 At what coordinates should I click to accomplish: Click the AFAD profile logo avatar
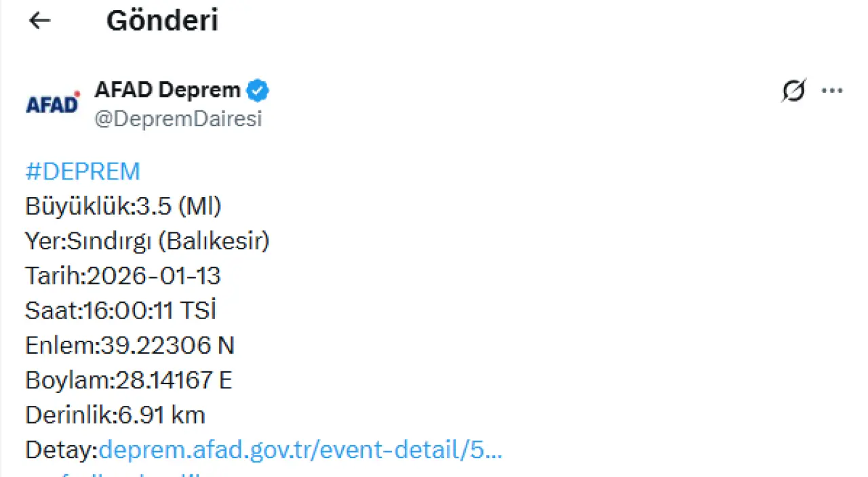click(x=53, y=103)
